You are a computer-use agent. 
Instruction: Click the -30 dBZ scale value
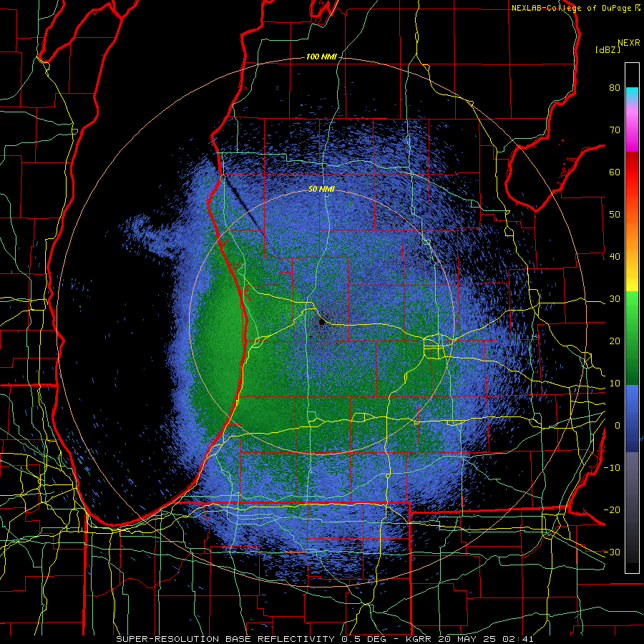tap(612, 552)
